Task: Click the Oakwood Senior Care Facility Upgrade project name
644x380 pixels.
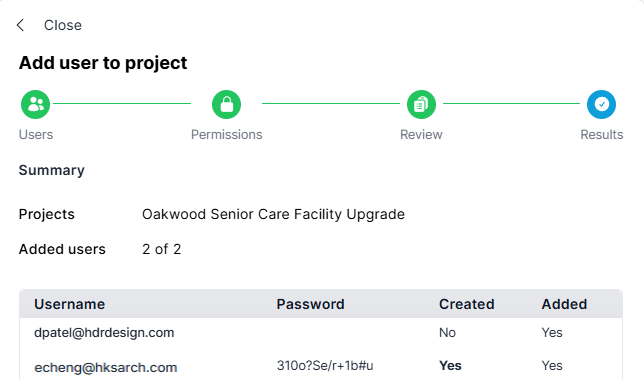Action: [273, 214]
